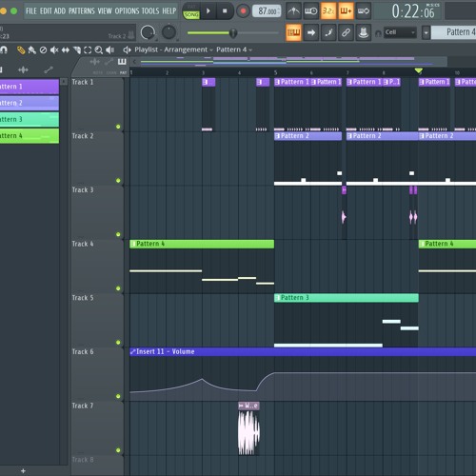Click the stamp tool button in toolbar

click(x=364, y=32)
